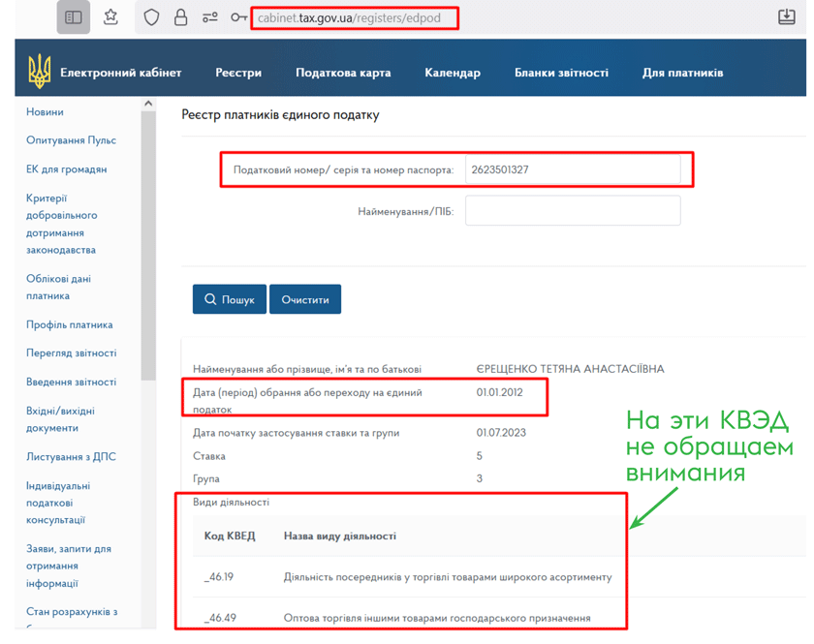Open the shield tracking protection icon

151,17
